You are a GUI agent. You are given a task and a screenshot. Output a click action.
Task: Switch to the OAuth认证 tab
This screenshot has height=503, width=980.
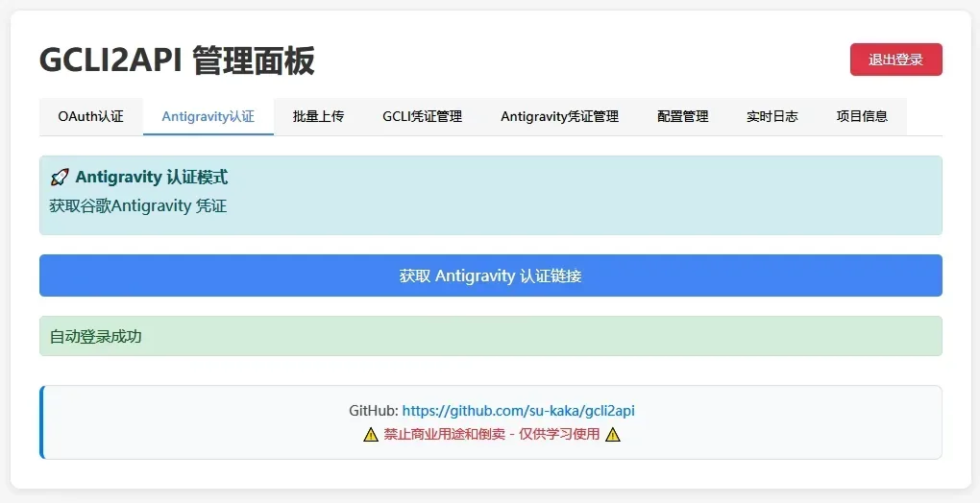[x=90, y=116]
